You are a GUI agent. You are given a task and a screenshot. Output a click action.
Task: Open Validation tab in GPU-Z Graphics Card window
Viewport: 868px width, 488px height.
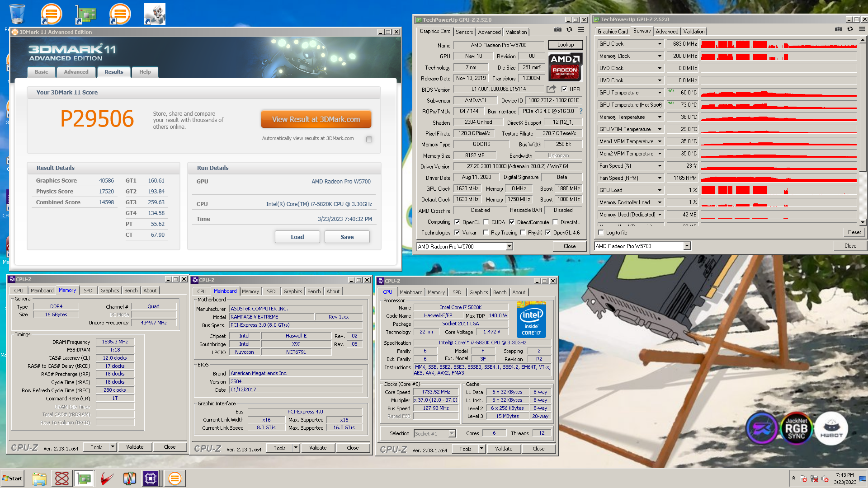click(516, 32)
